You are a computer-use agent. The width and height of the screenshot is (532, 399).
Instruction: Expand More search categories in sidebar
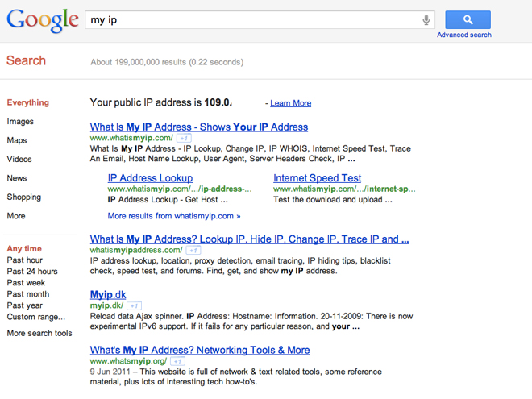coord(16,216)
